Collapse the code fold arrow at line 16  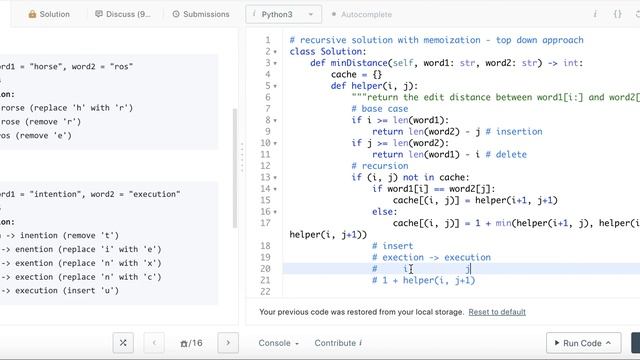click(x=275, y=212)
